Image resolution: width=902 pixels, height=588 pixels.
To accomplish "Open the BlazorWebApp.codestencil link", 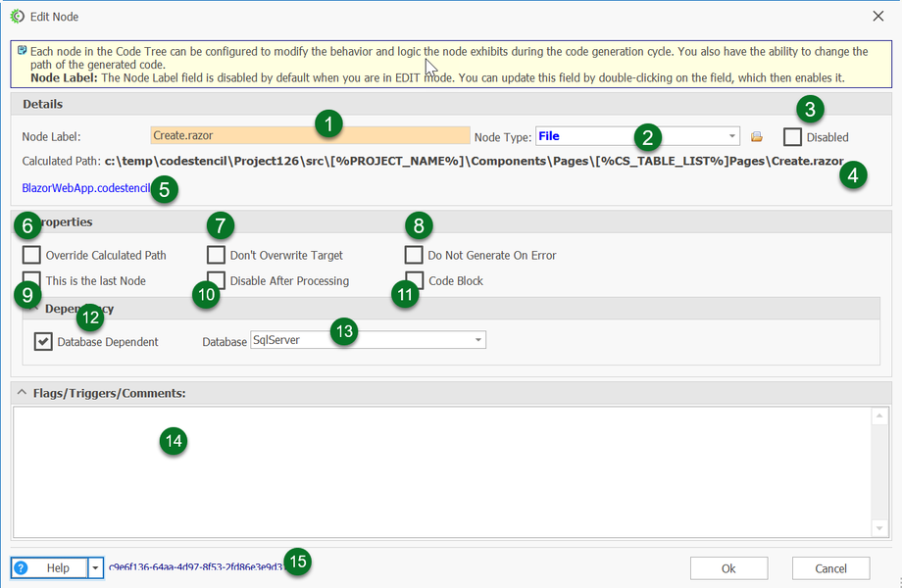I will coord(86,188).
